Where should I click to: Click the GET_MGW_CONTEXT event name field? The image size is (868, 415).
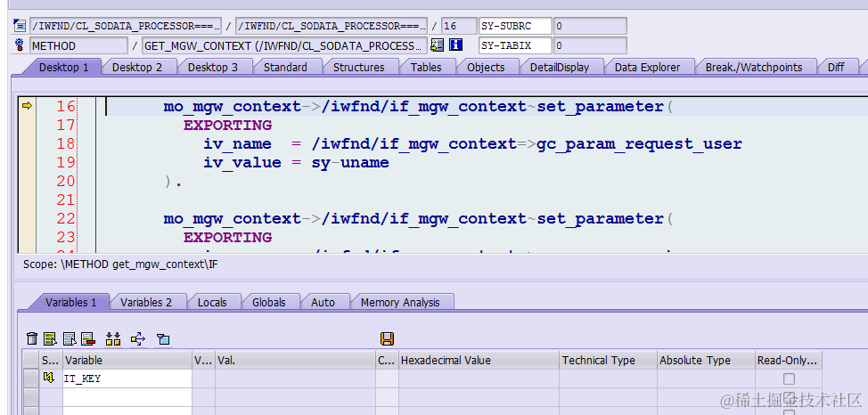coord(284,45)
